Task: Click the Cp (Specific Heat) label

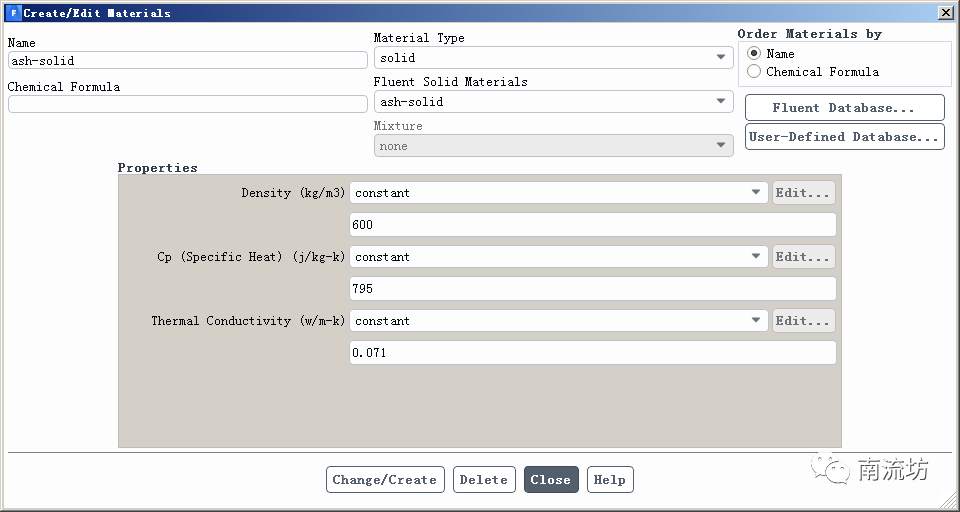Action: (x=251, y=257)
